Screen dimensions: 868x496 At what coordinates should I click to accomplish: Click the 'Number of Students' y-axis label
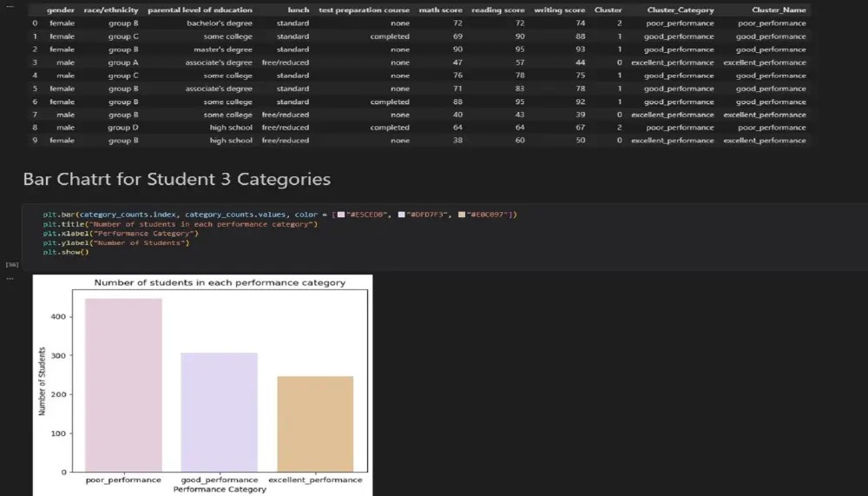tap(42, 381)
